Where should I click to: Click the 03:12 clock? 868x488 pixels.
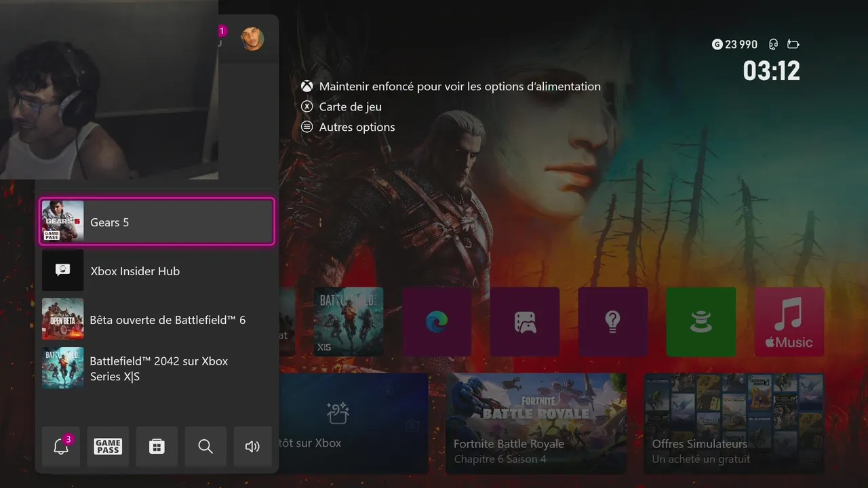pos(772,70)
